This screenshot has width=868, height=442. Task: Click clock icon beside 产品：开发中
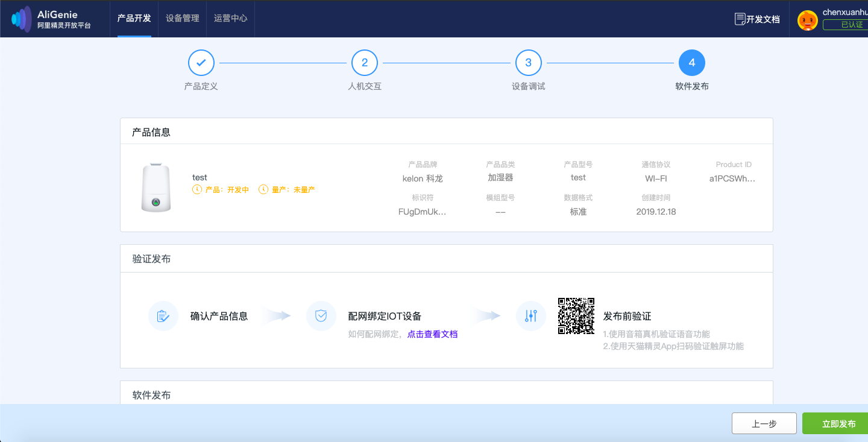[x=197, y=189]
